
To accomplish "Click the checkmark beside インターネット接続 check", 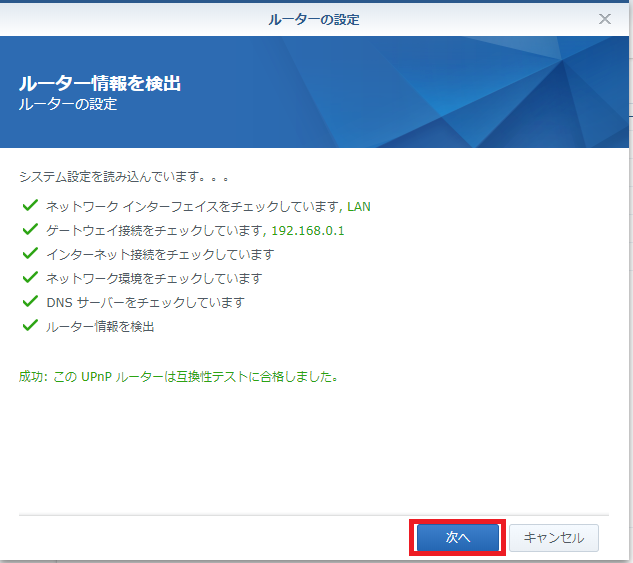I will coord(30,253).
